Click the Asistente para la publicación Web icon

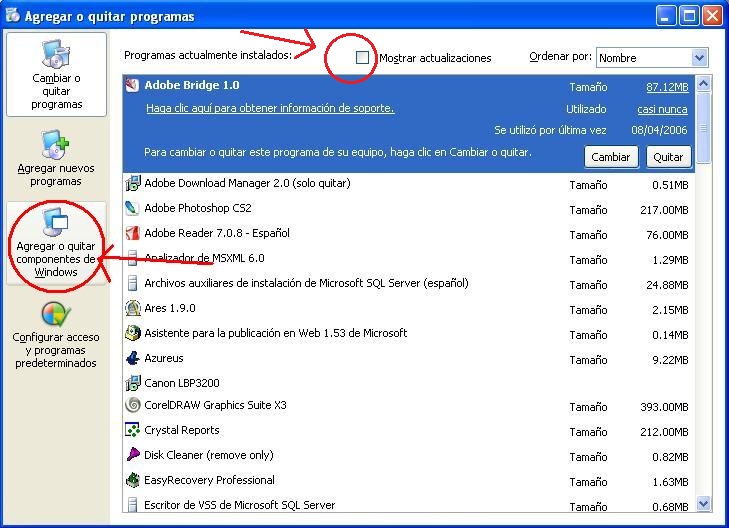133,333
